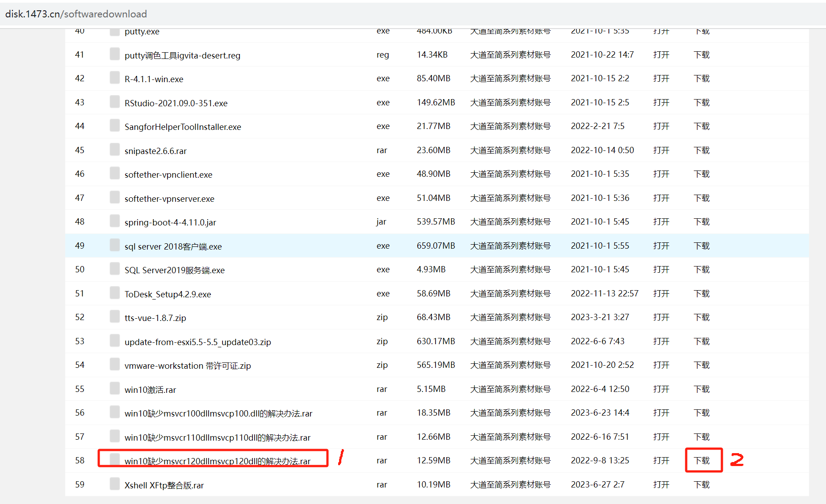Select file name ToDesk_Setup4.2.9.exe

[168, 294]
